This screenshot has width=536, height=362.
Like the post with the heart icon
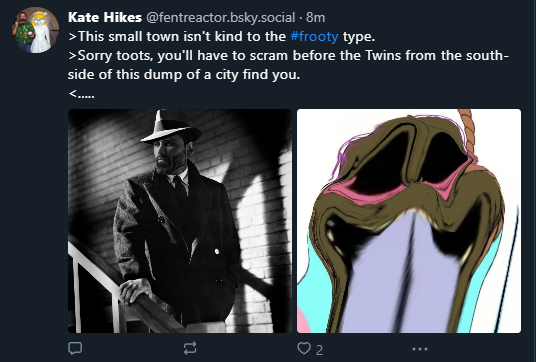coord(304,348)
